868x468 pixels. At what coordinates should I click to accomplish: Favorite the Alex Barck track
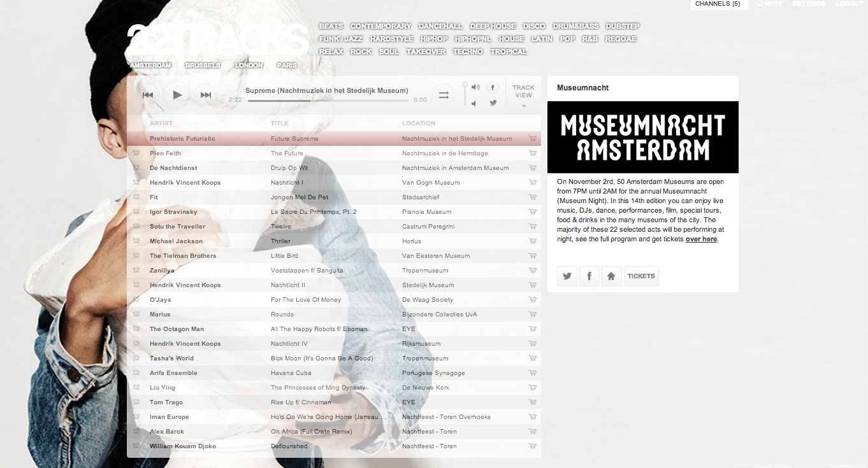point(136,431)
